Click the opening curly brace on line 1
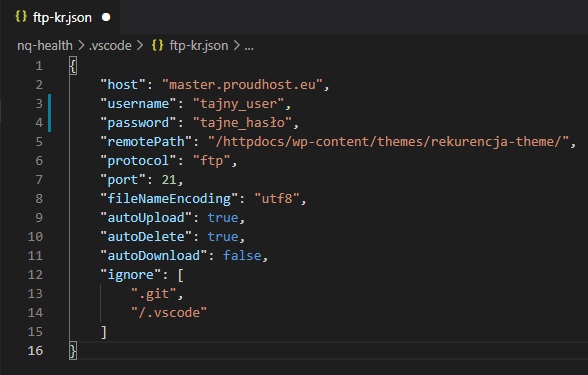The image size is (588, 375). pyautogui.click(x=73, y=66)
